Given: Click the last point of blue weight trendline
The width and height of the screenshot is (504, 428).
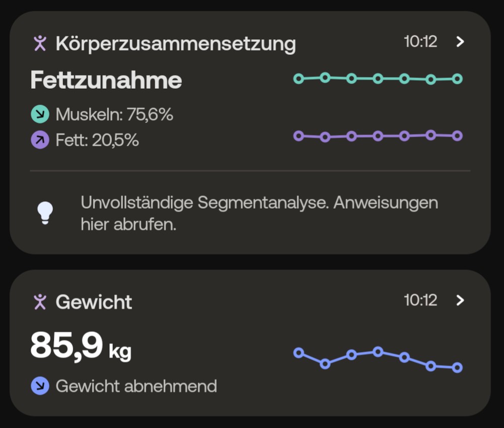Looking at the screenshot, I should 457,368.
